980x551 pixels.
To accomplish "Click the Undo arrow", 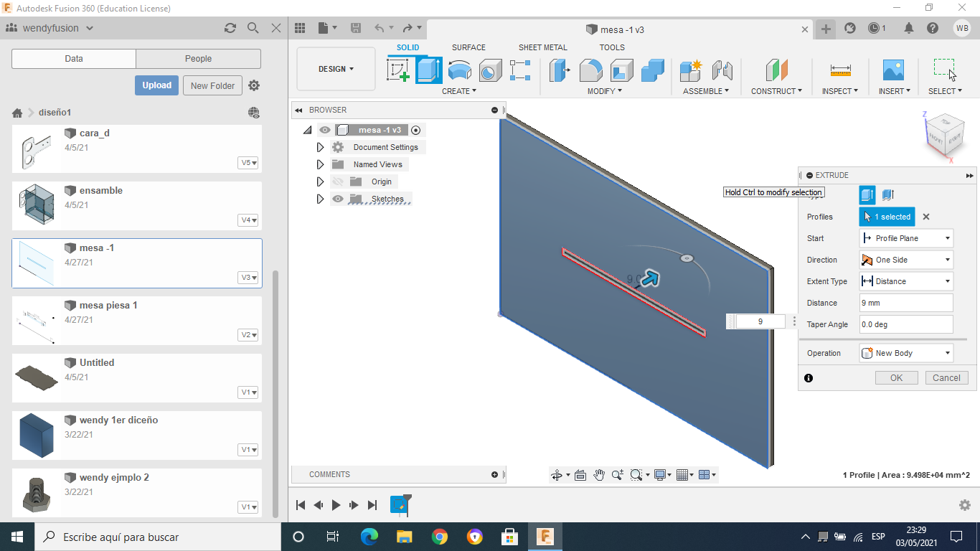I will [x=380, y=28].
